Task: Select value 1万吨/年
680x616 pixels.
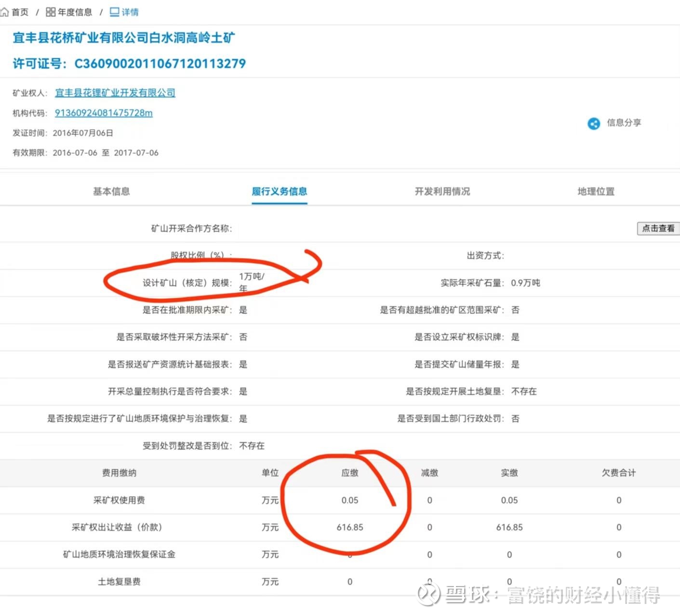Action: [x=252, y=282]
